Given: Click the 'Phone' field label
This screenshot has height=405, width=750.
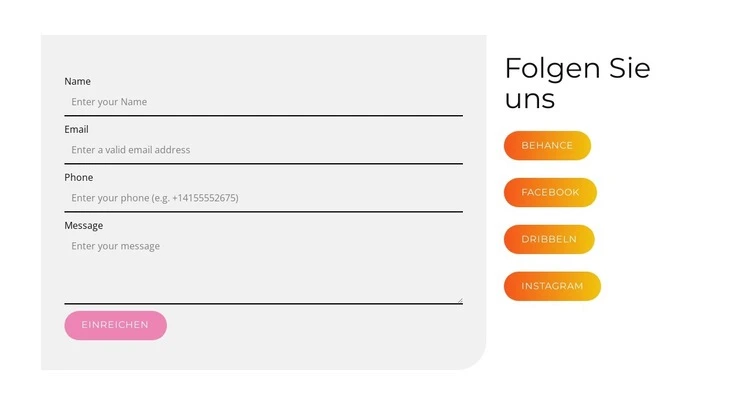Looking at the screenshot, I should tap(78, 177).
